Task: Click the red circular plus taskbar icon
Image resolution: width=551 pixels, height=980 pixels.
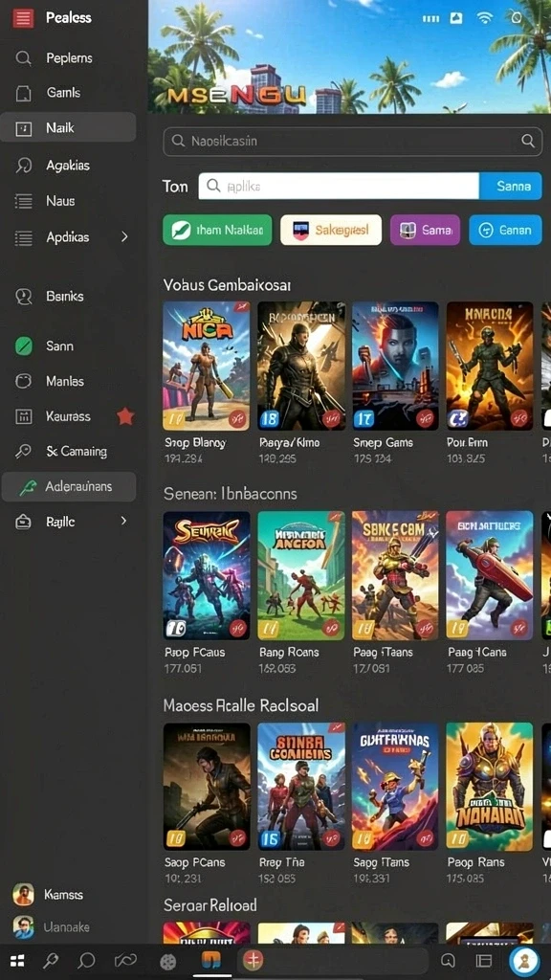Action: pos(254,961)
